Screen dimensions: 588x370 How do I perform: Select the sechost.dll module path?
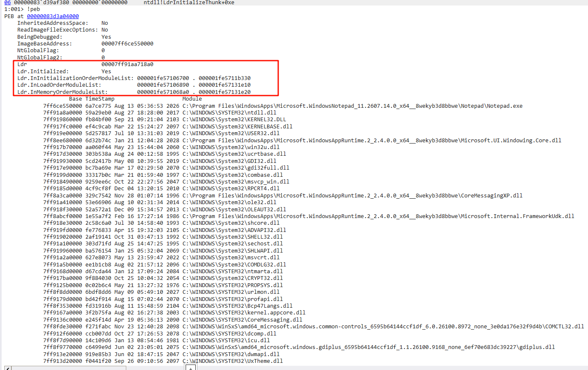233,244
